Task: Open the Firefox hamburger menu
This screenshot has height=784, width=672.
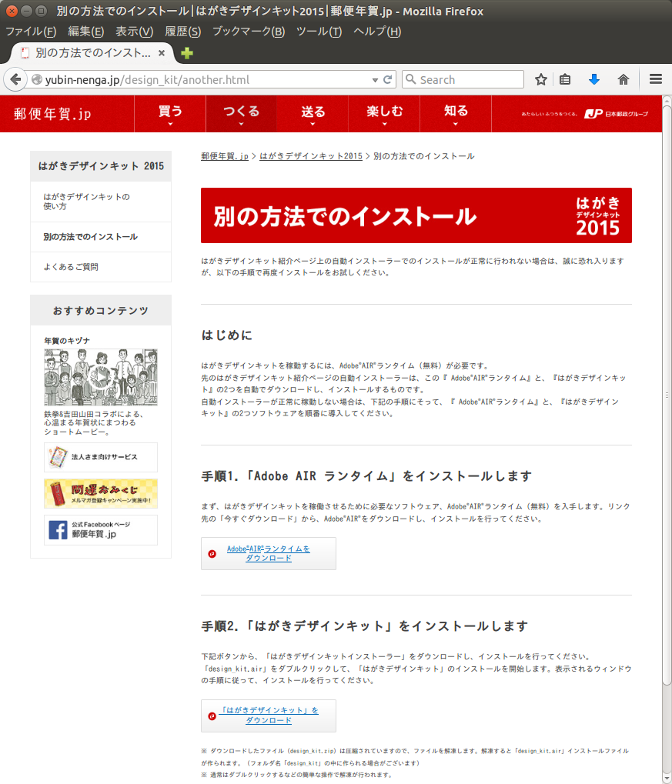Action: 656,79
